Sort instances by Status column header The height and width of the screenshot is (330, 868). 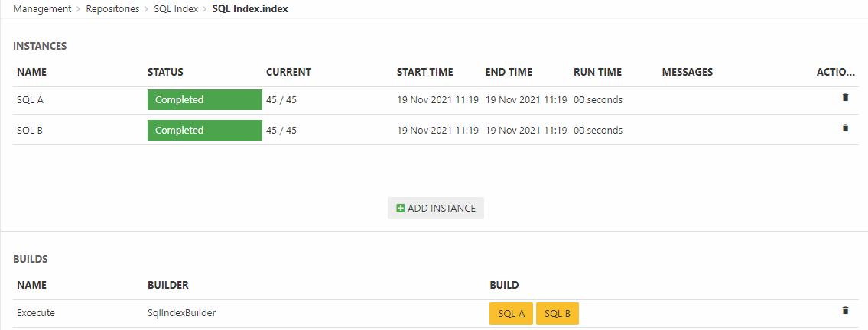click(165, 72)
